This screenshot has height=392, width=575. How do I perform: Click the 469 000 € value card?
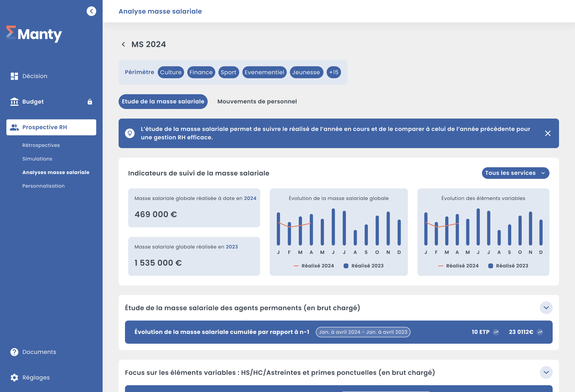pos(194,208)
